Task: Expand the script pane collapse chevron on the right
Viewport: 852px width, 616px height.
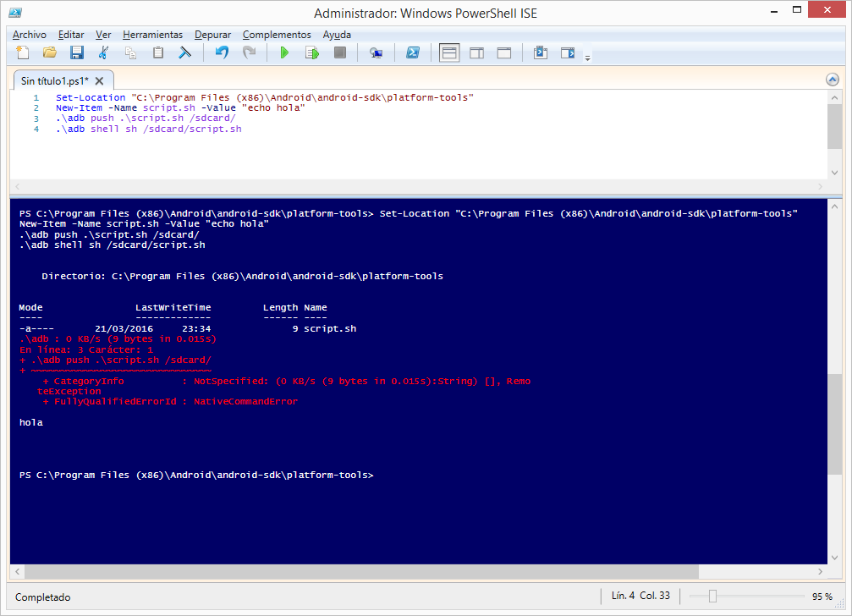Action: 833,79
